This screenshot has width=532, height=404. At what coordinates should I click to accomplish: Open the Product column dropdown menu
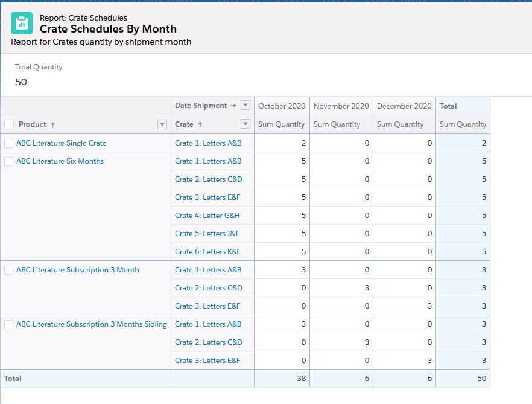pos(162,124)
